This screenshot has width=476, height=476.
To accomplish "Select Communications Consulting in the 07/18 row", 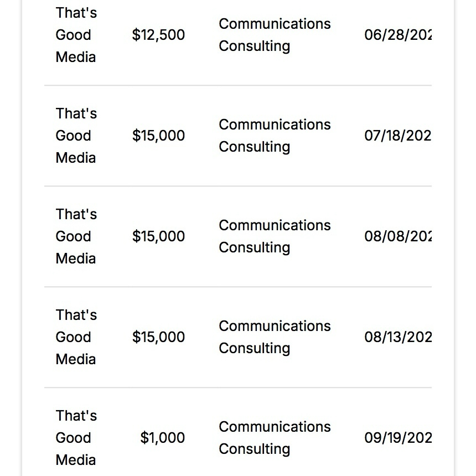I will 275,136.
